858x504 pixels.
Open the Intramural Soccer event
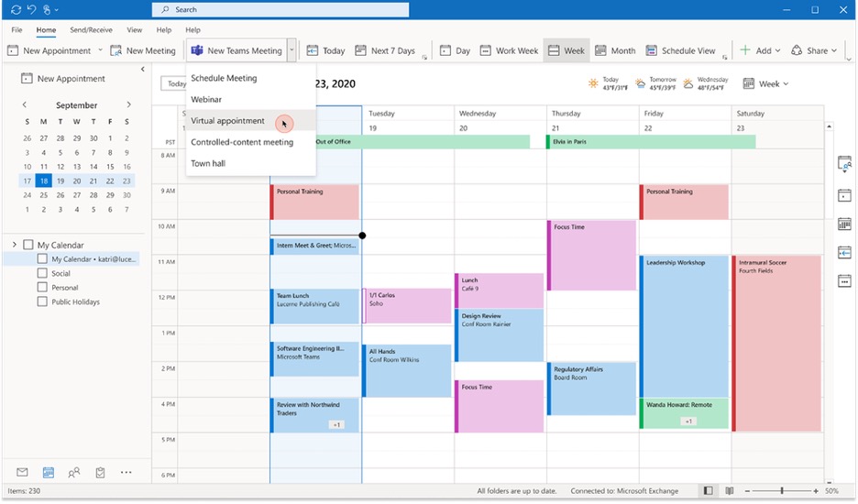coord(776,343)
